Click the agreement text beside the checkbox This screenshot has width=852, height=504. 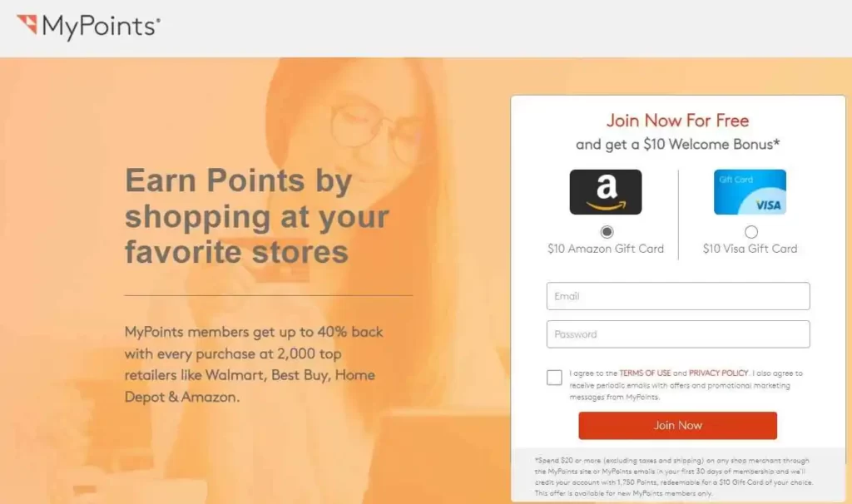click(x=686, y=385)
